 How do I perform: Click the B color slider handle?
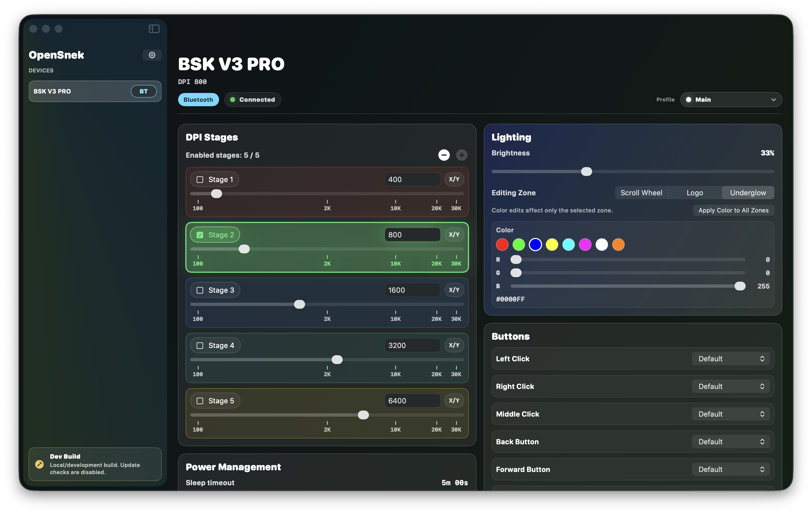tap(740, 286)
